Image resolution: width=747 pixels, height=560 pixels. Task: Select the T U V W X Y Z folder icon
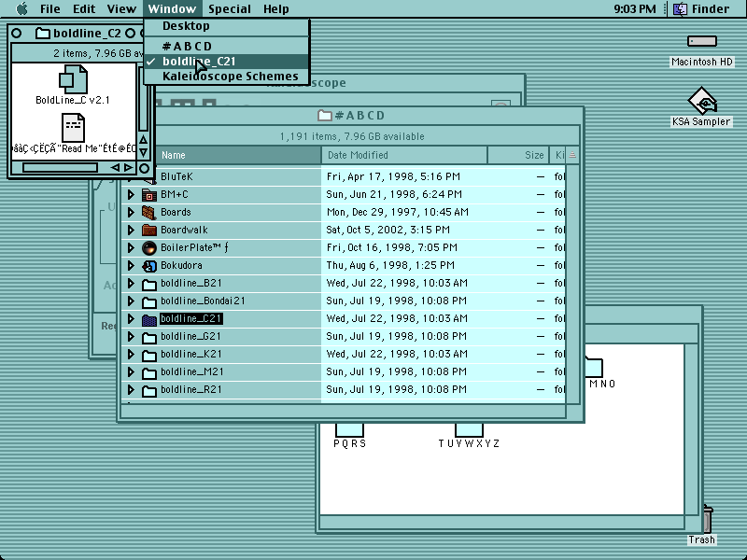pyautogui.click(x=470, y=429)
